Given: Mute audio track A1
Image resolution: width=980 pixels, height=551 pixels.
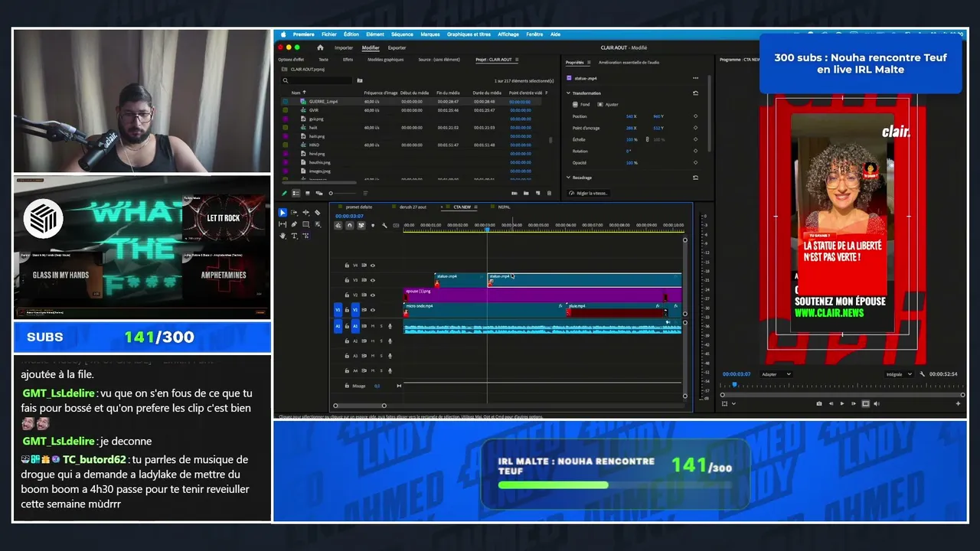Looking at the screenshot, I should pyautogui.click(x=373, y=326).
